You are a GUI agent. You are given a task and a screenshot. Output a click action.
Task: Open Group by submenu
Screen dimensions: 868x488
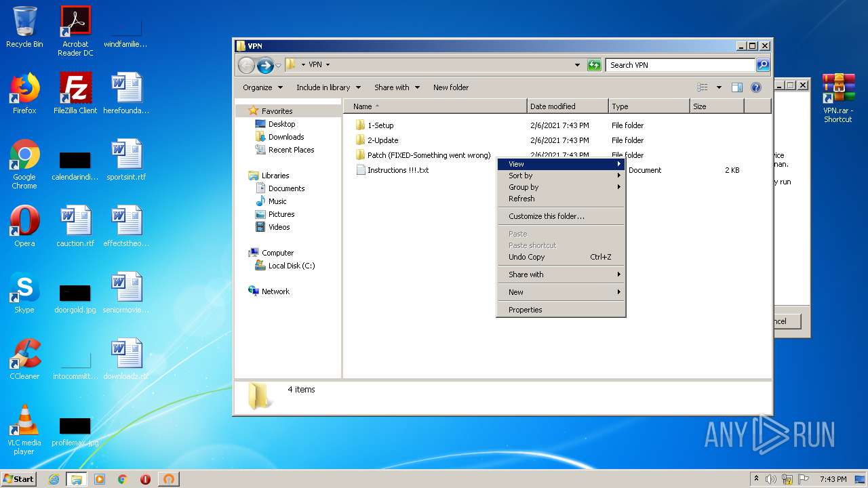[561, 187]
